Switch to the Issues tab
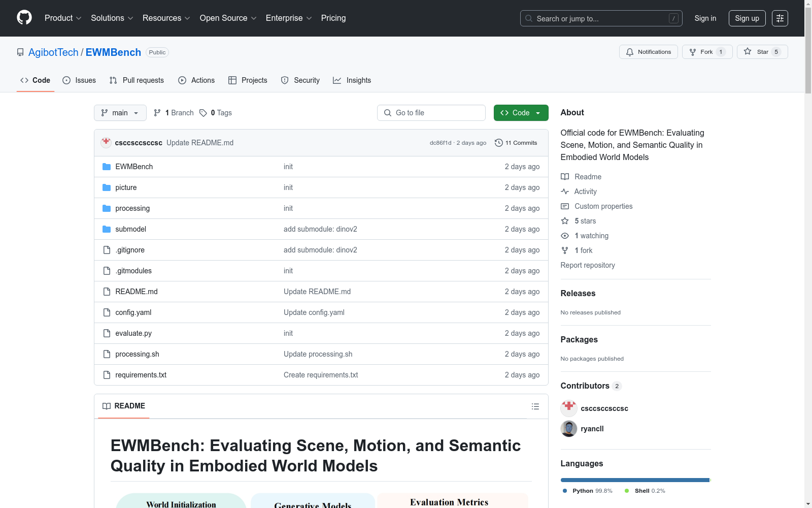 pos(79,80)
